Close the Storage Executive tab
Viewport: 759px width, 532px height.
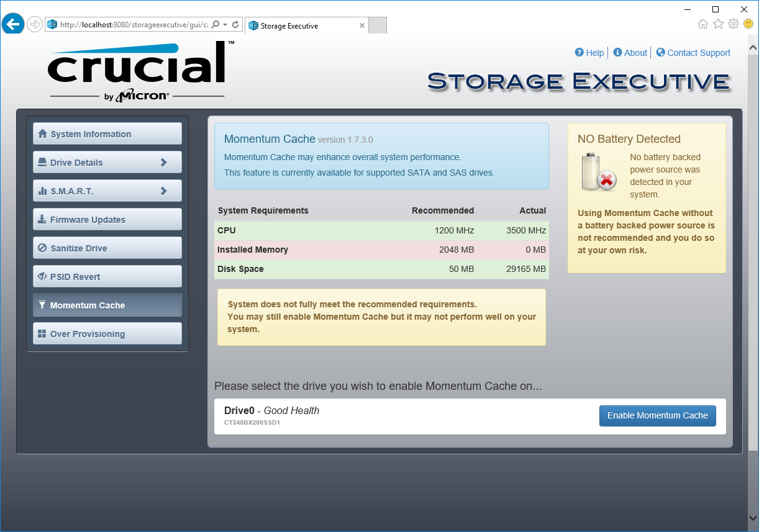pyautogui.click(x=362, y=25)
